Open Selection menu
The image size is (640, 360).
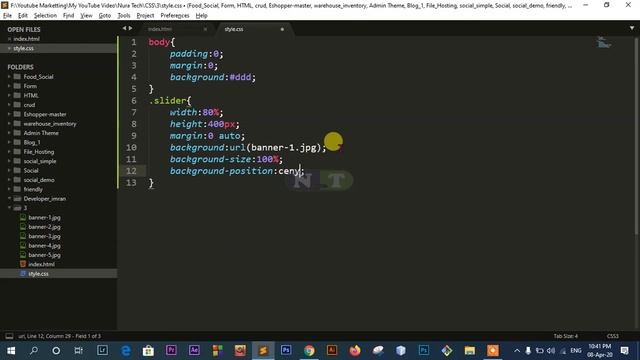[45, 16]
